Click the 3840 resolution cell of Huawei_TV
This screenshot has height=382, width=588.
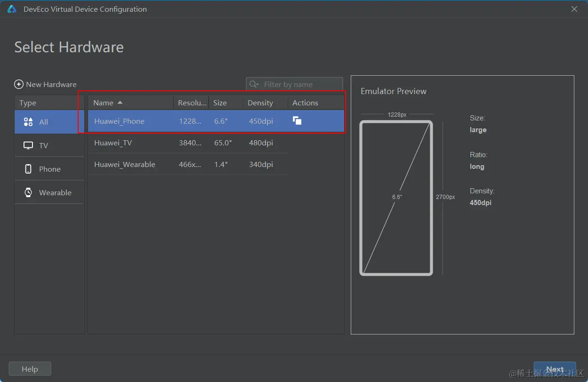pyautogui.click(x=190, y=143)
